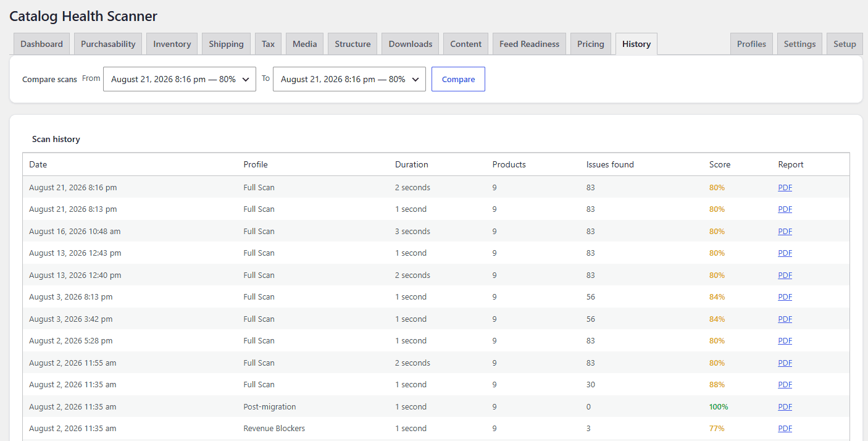Open the Purchasability tab
This screenshot has height=441, width=868.
click(108, 44)
